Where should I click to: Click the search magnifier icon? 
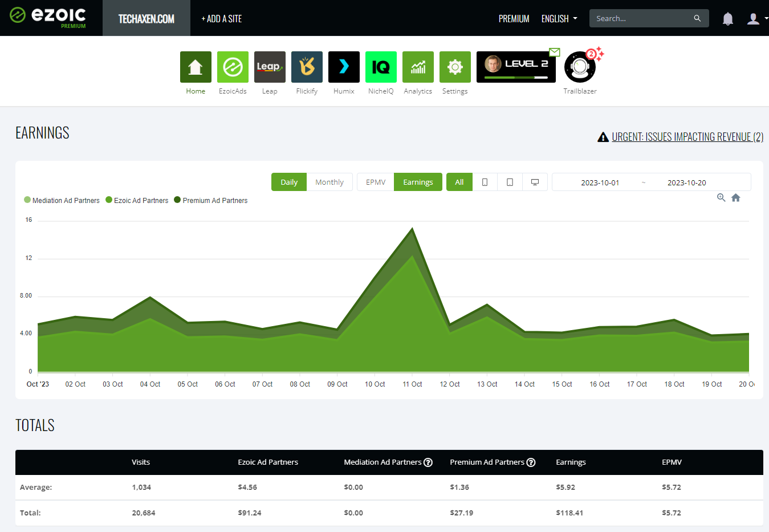[697, 18]
